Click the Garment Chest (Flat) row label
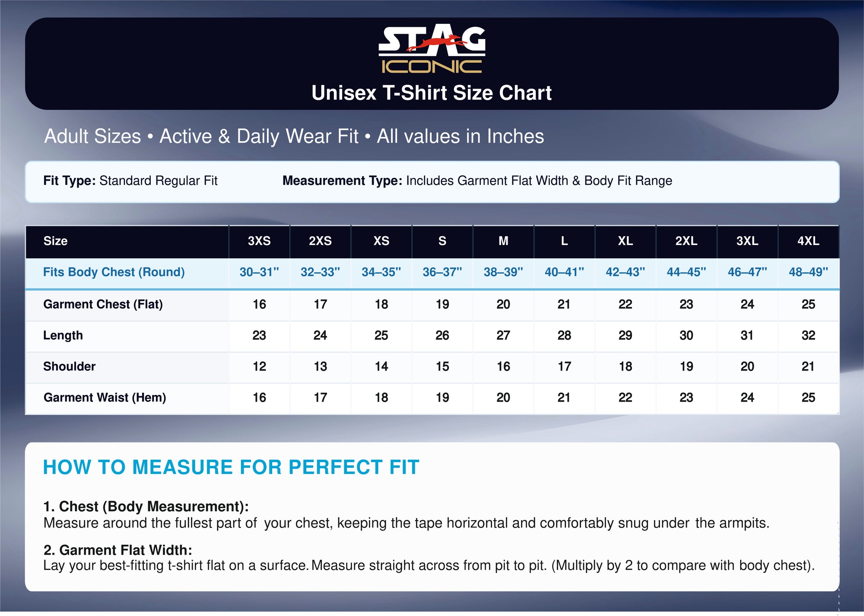This screenshot has width=864, height=616. coord(103,304)
